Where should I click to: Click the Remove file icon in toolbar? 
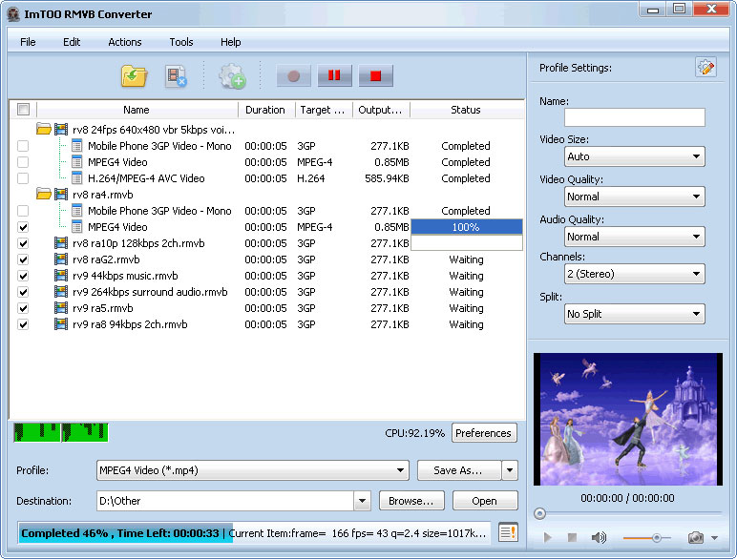click(176, 76)
